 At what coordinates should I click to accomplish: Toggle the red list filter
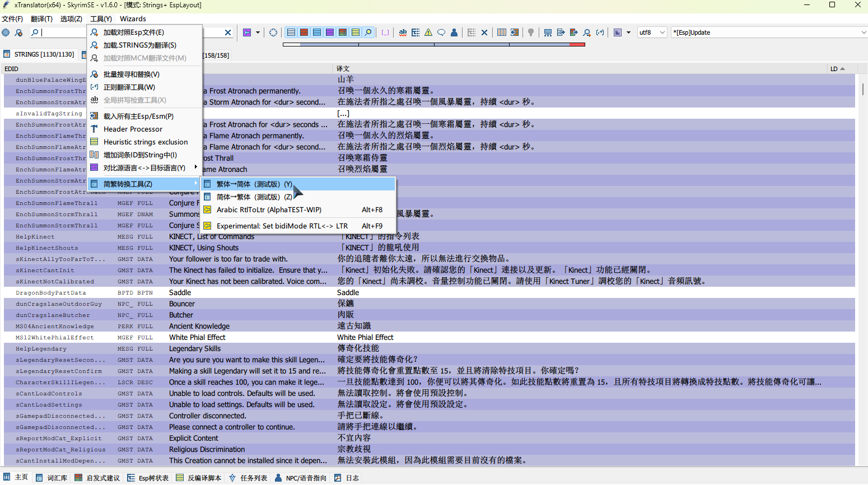pyautogui.click(x=304, y=32)
